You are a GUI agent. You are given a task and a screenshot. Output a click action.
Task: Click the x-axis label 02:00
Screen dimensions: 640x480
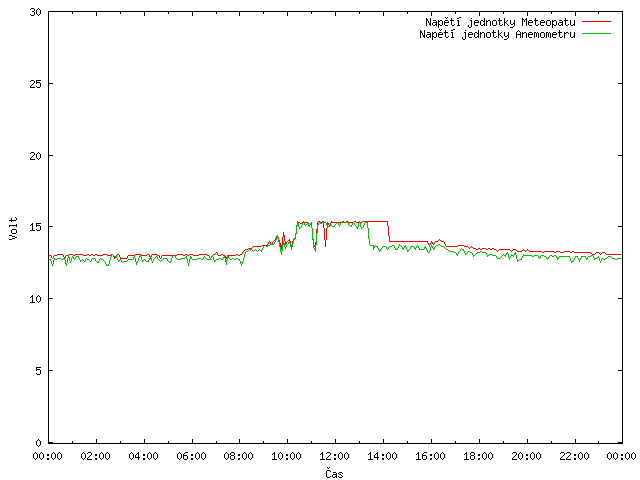click(x=96, y=456)
